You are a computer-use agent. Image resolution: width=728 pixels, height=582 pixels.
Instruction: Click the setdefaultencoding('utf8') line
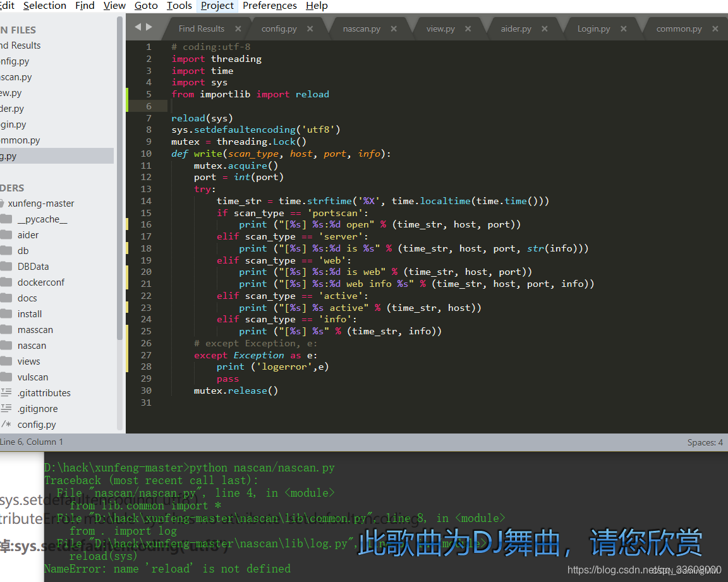(x=256, y=130)
